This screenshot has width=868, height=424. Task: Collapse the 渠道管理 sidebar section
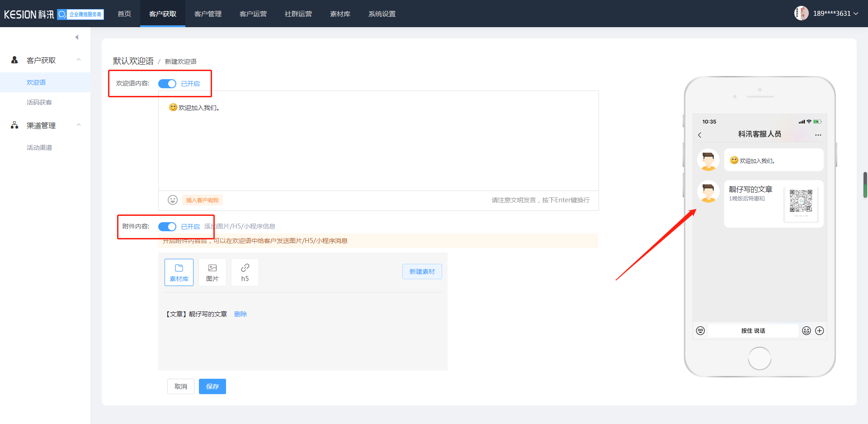coord(79,125)
